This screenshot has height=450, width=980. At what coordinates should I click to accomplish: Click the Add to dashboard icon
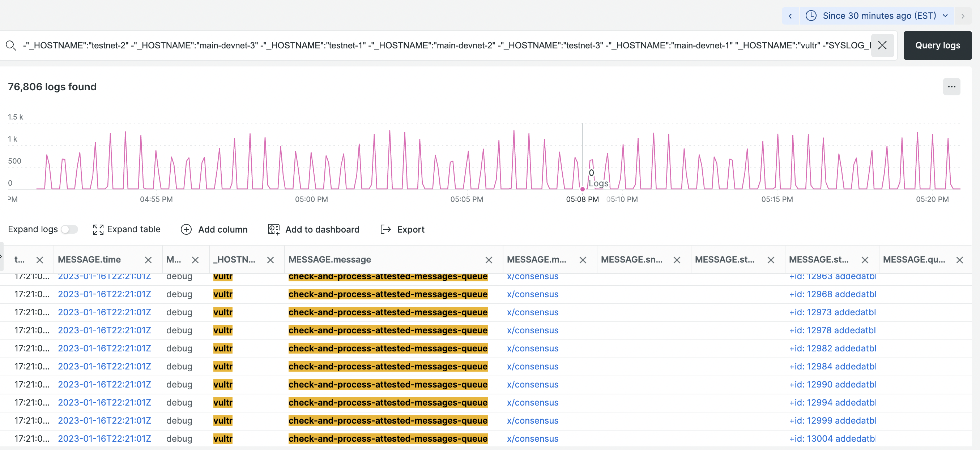(273, 229)
